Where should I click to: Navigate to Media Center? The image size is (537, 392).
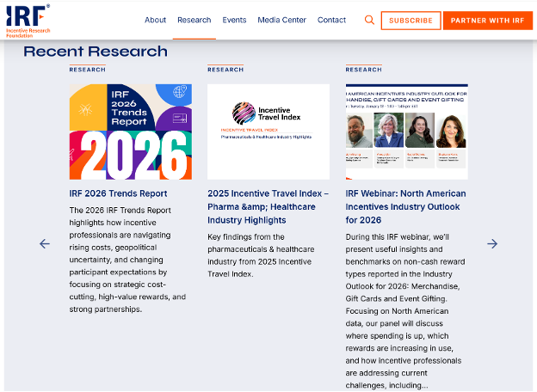click(281, 20)
